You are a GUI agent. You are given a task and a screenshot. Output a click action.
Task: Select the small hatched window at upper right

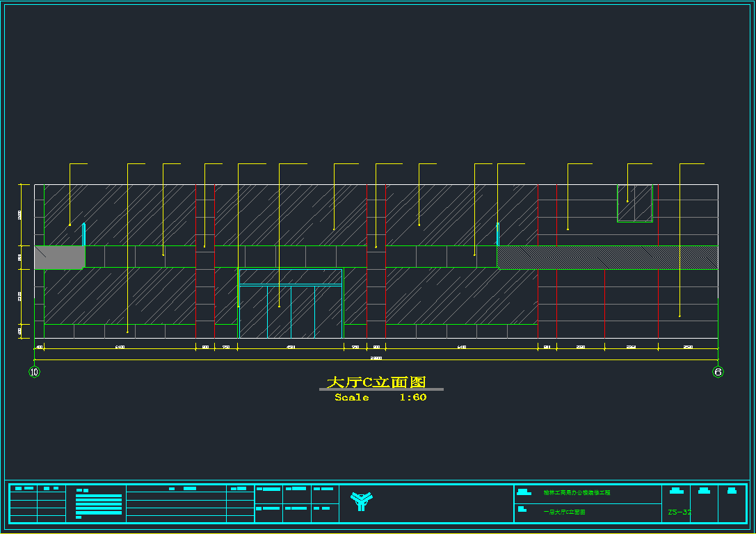click(x=635, y=204)
